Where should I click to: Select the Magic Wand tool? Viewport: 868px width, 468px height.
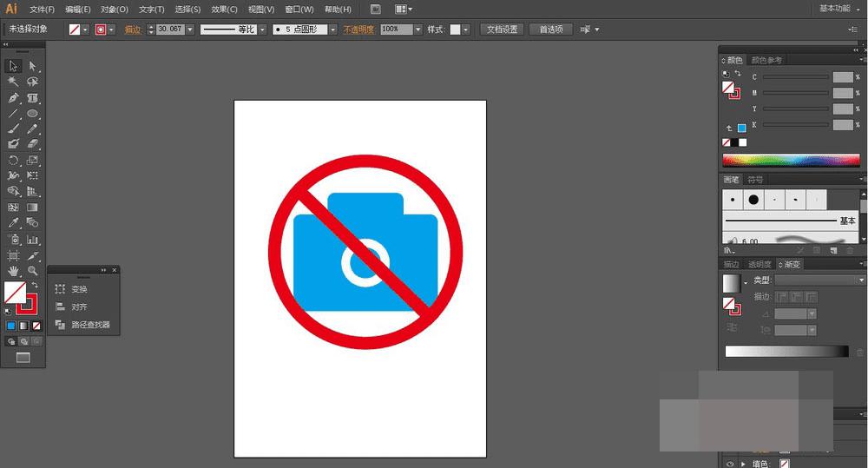(x=13, y=82)
